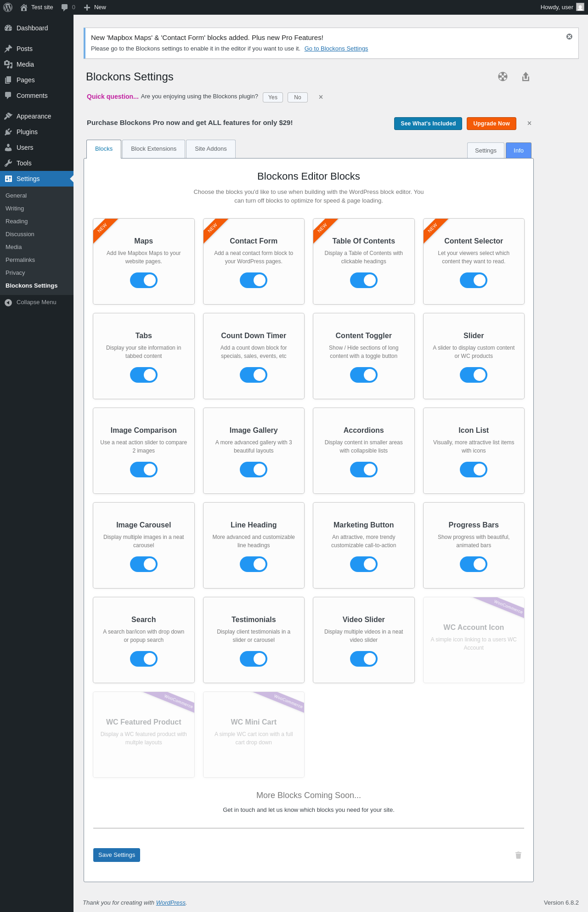Click the Tools wrench icon
This screenshot has height=912, width=588.
pyautogui.click(x=8, y=163)
